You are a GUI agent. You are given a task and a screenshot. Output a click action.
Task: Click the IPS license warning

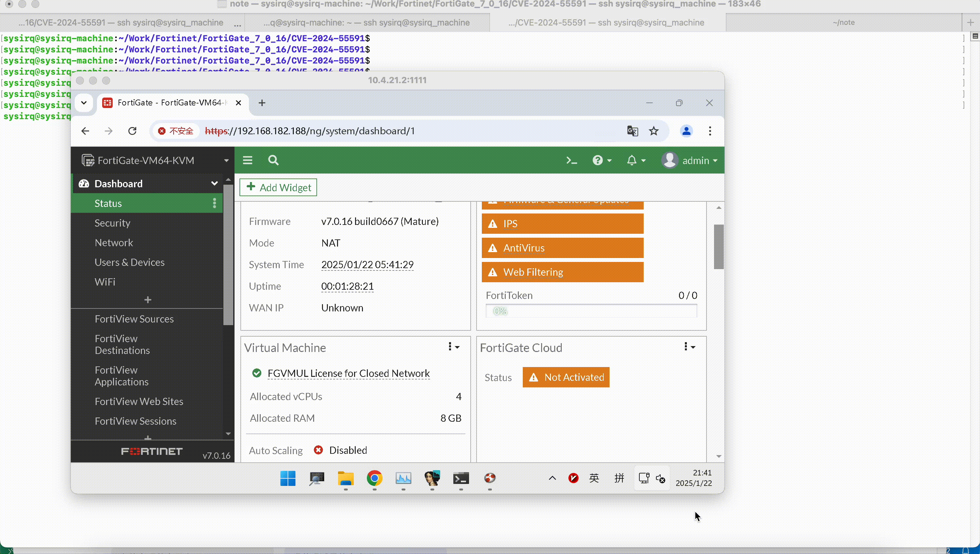pyautogui.click(x=562, y=224)
